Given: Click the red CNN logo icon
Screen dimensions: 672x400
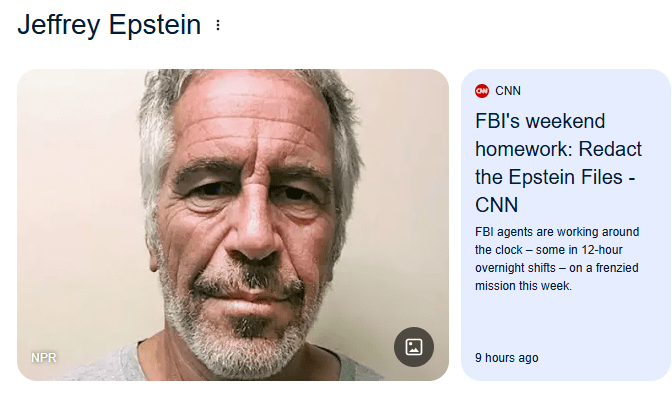Looking at the screenshot, I should click(x=482, y=90).
